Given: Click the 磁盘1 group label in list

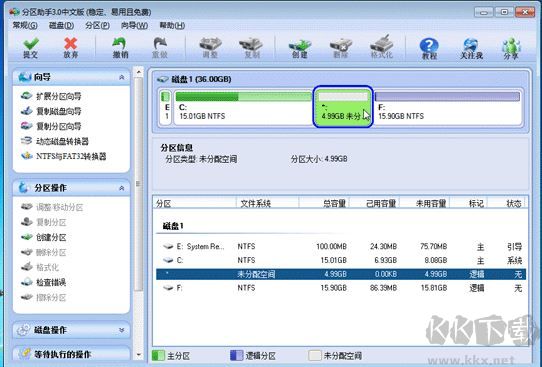Looking at the screenshot, I should coord(173,226).
